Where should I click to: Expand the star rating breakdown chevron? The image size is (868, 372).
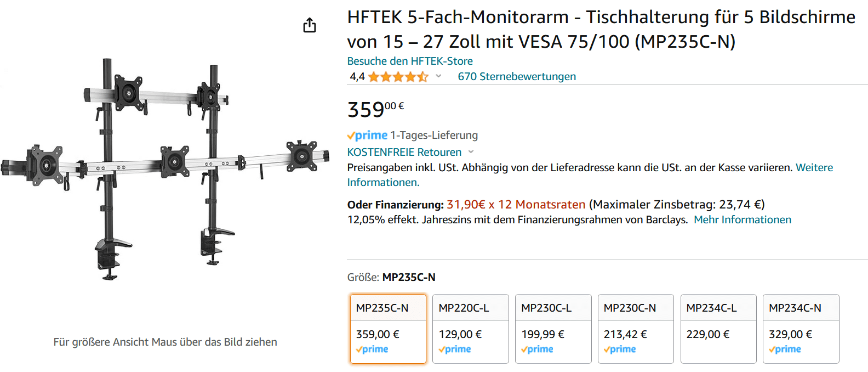point(438,76)
